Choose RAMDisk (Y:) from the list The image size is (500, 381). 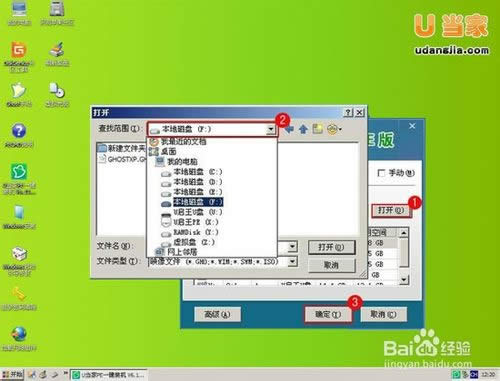pyautogui.click(x=190, y=232)
